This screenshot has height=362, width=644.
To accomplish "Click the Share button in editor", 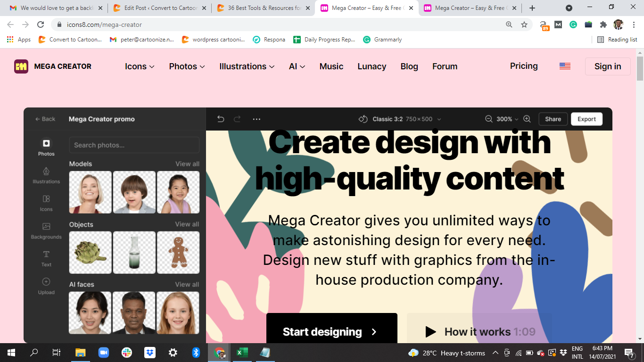I will click(x=553, y=119).
